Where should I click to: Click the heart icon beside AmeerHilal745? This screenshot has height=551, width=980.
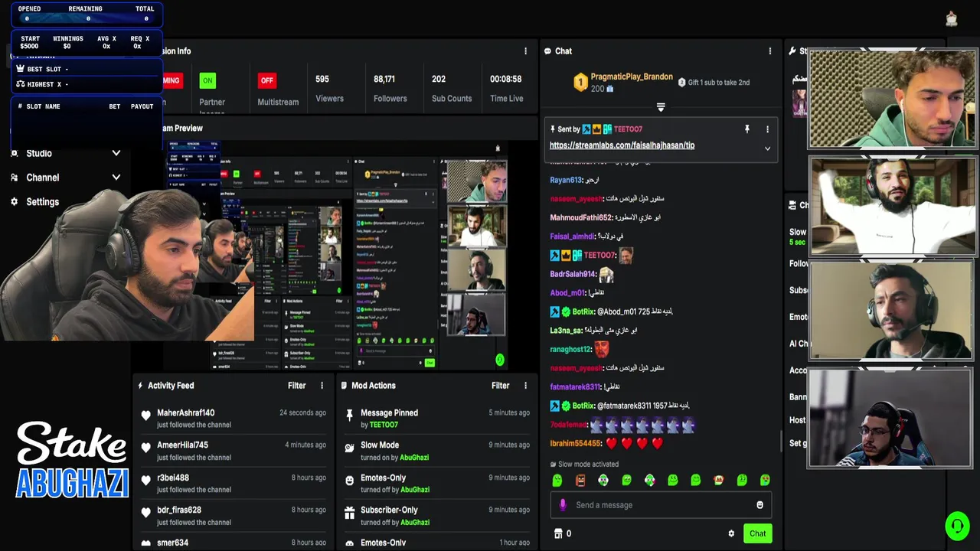[146, 448]
